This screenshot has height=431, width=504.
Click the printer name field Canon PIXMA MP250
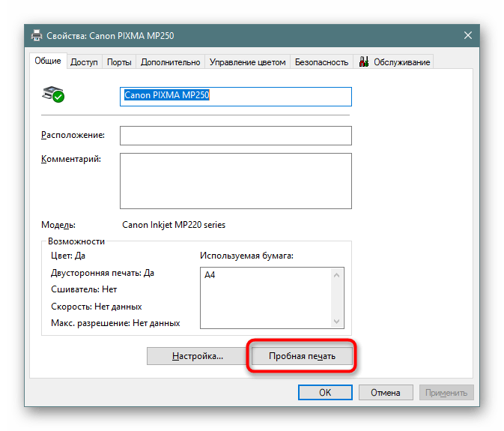(235, 96)
